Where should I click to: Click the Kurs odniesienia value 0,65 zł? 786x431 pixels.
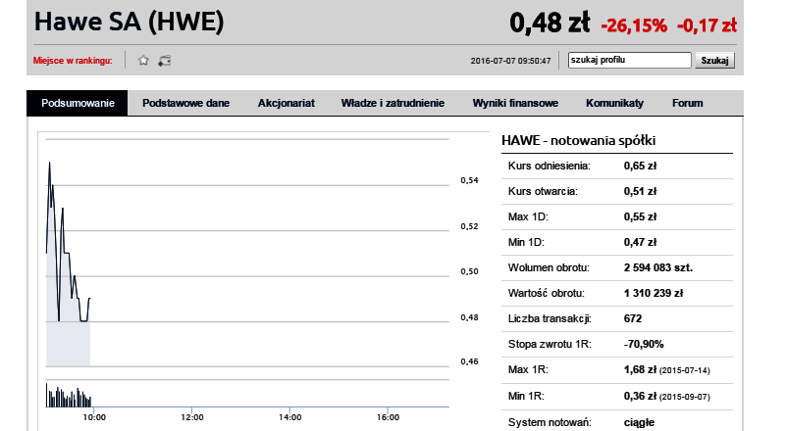[640, 166]
